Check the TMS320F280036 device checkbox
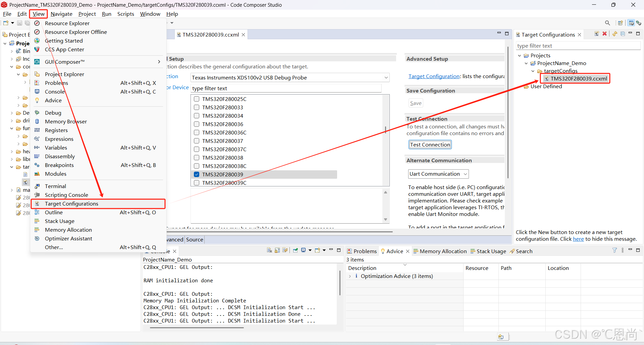Screen dimensions: 644x345 point(197,124)
